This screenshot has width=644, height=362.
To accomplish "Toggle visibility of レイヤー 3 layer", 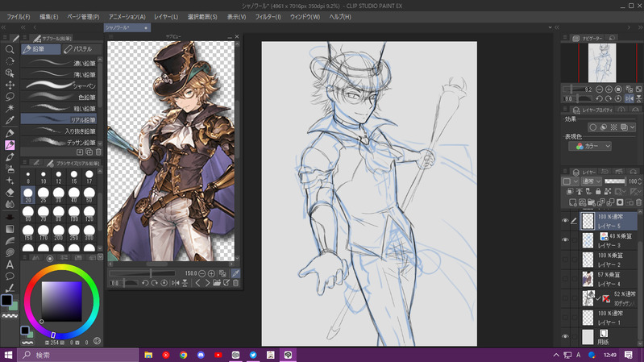I will pyautogui.click(x=565, y=240).
